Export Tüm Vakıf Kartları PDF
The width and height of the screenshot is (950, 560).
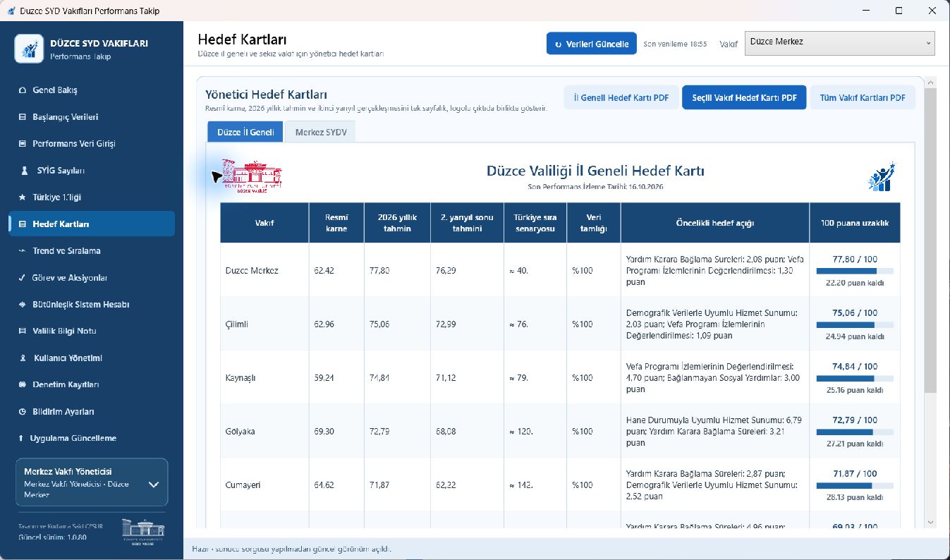(863, 98)
